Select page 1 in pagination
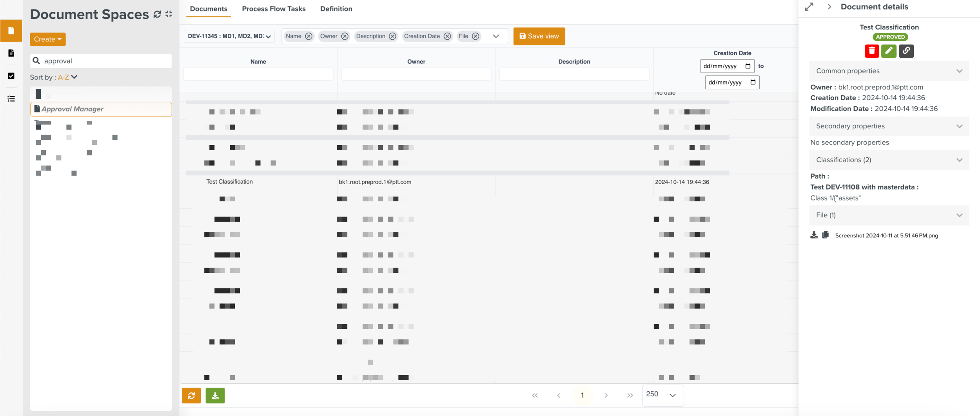 coord(582,396)
